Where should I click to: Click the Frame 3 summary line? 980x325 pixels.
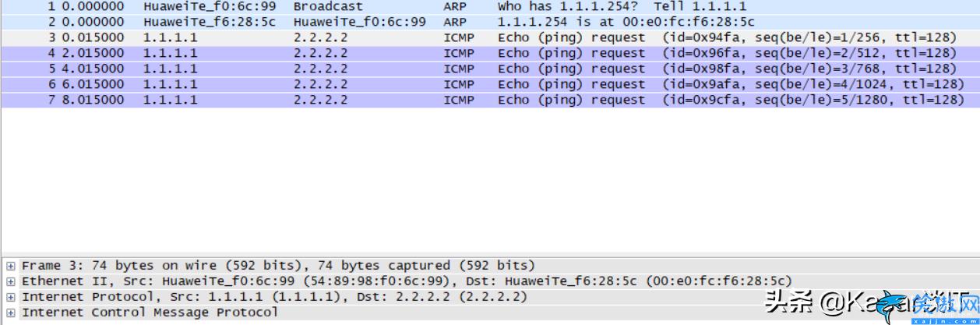[x=278, y=266]
